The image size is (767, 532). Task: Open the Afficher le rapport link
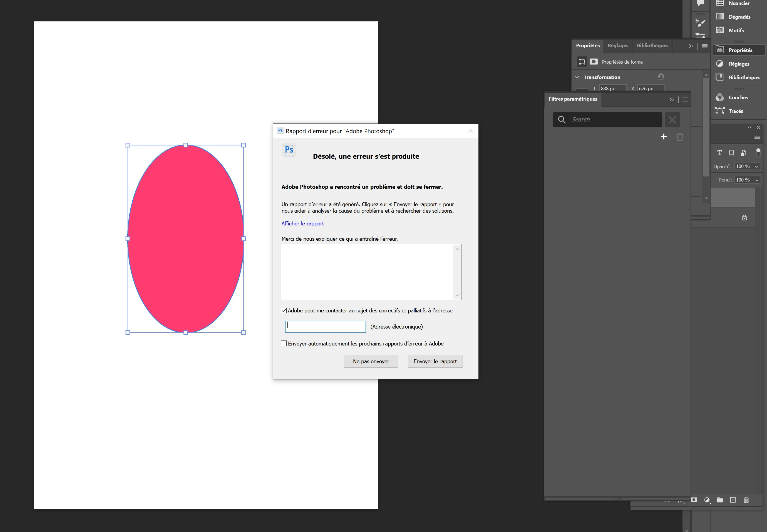click(x=302, y=223)
